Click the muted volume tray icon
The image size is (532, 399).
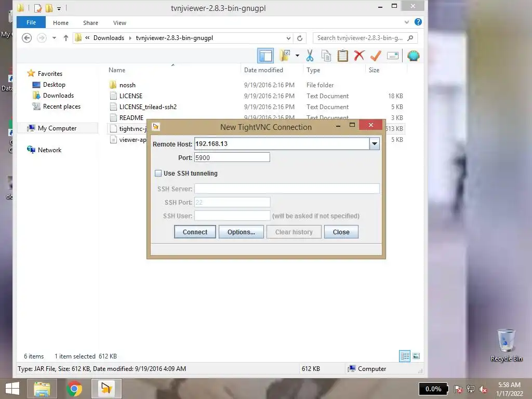click(483, 390)
